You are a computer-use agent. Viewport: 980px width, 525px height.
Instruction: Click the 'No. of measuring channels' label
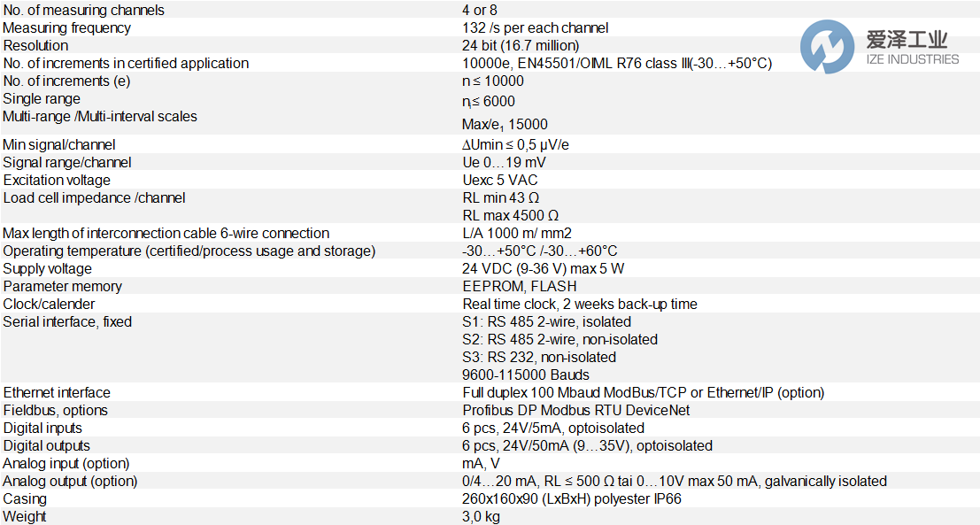click(x=83, y=10)
